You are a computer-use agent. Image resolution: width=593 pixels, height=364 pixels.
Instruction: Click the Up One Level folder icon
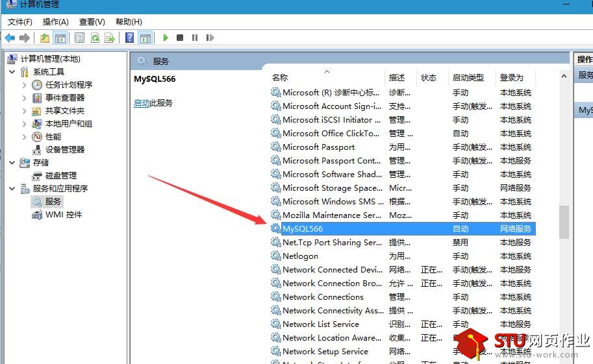click(x=44, y=38)
